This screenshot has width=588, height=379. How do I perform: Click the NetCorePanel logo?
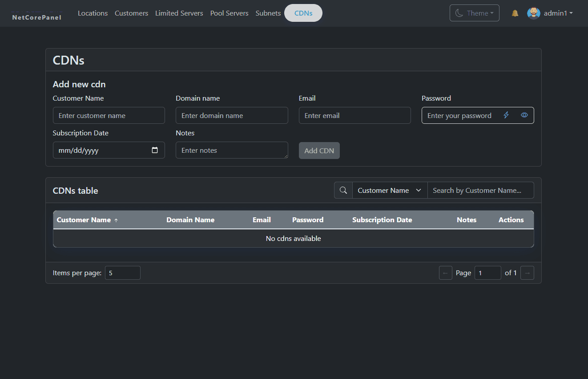pyautogui.click(x=37, y=17)
